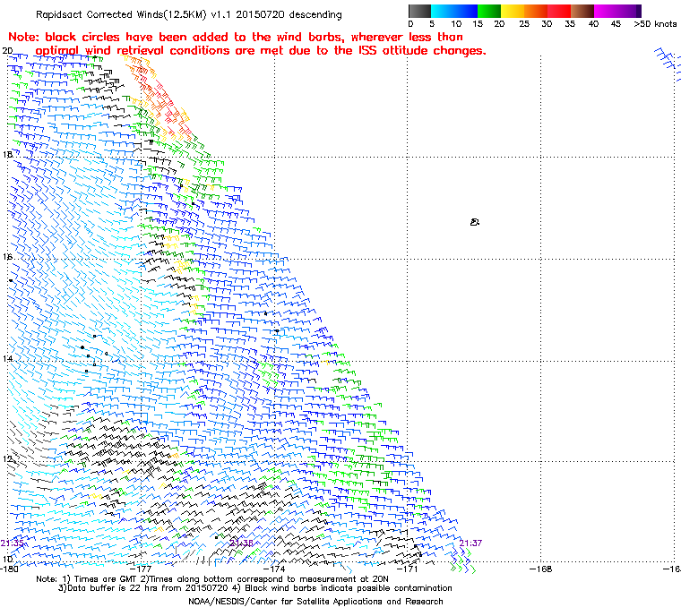Image resolution: width=681 pixels, height=616 pixels.
Task: Click the longitude label -171
Action: 408,569
